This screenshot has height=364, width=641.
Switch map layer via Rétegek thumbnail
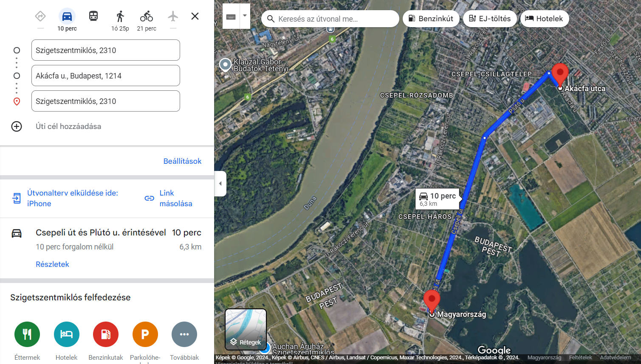point(246,329)
